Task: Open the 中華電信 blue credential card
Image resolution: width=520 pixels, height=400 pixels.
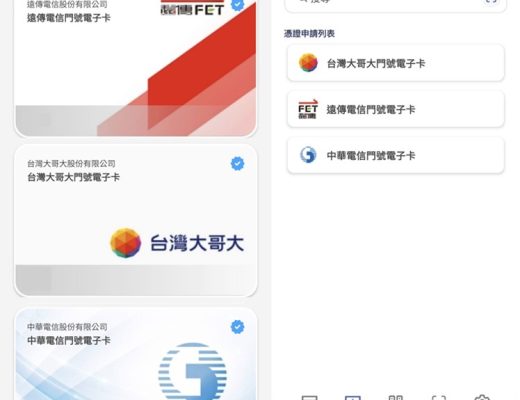Action: [x=136, y=354]
